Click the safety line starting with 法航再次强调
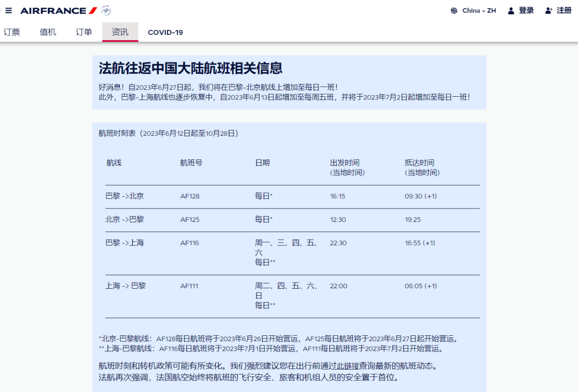The width and height of the screenshot is (578, 392). click(x=250, y=377)
